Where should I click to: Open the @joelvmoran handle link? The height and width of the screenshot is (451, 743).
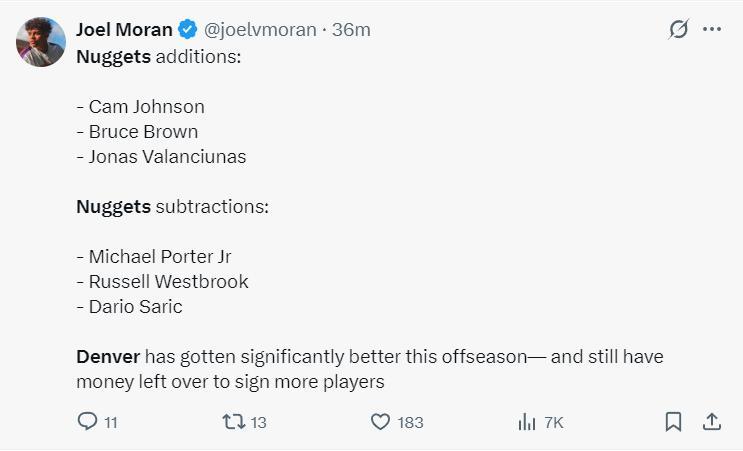(259, 29)
